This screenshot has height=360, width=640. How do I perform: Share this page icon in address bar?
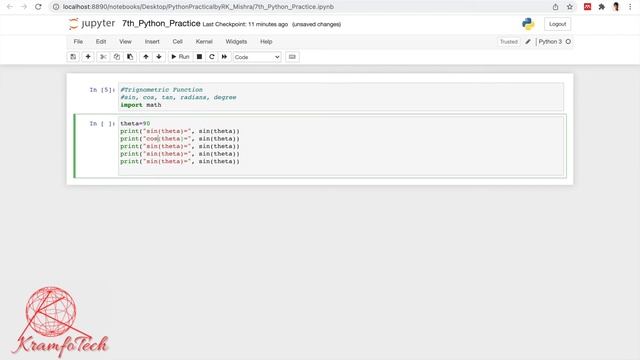coord(555,7)
